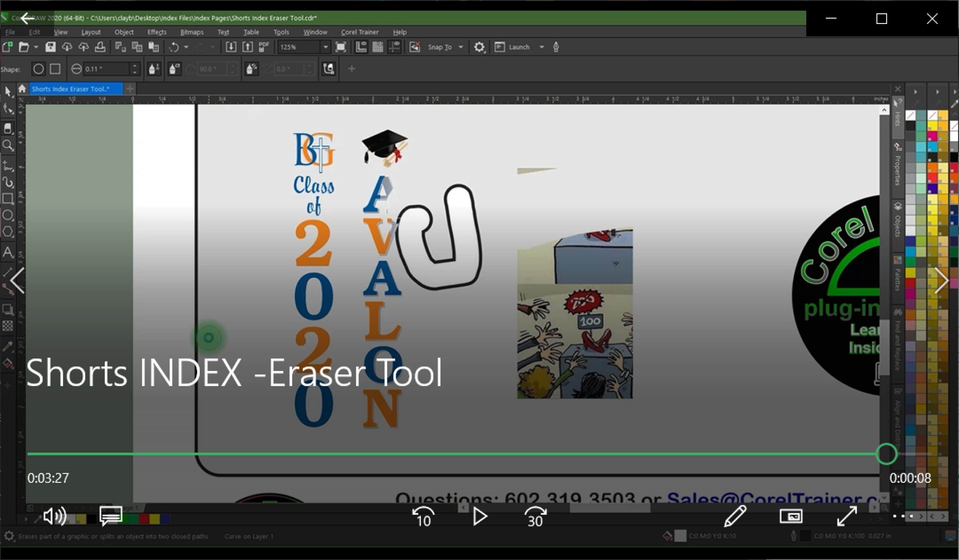Switch to mini view mode
959x560 pixels.
[x=791, y=516]
